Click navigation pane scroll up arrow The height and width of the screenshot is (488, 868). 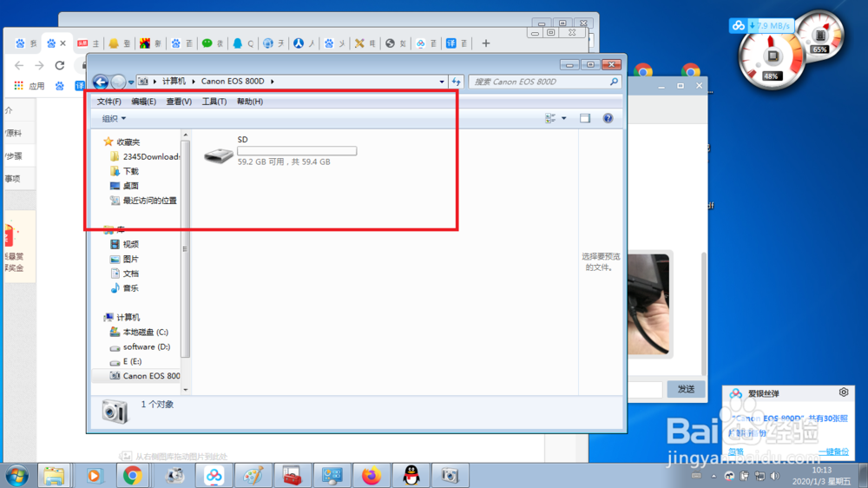pos(186,135)
